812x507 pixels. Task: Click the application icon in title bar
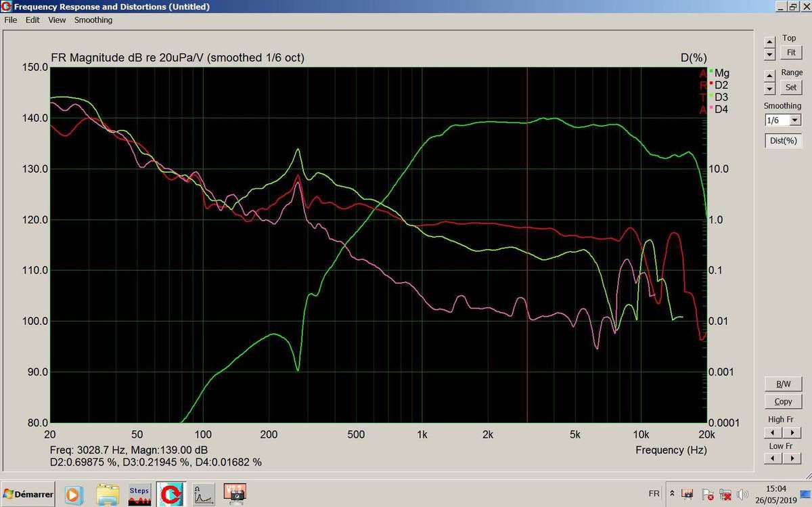[x=6, y=7]
